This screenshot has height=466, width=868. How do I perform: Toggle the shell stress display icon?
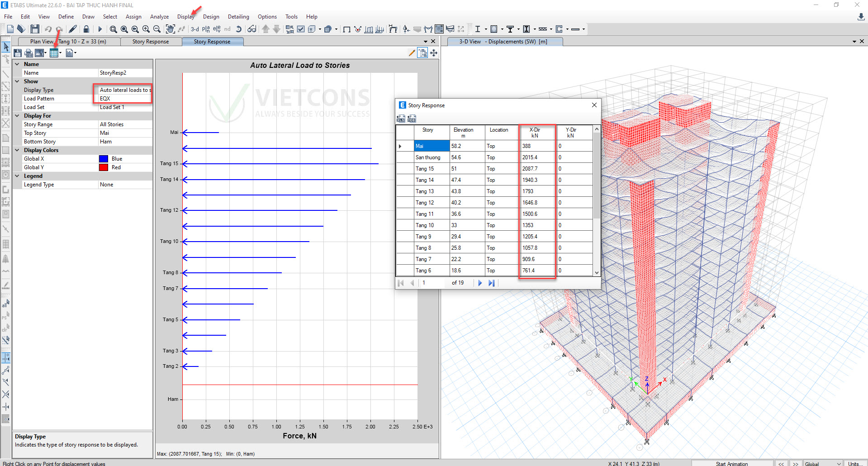pyautogui.click(x=439, y=29)
